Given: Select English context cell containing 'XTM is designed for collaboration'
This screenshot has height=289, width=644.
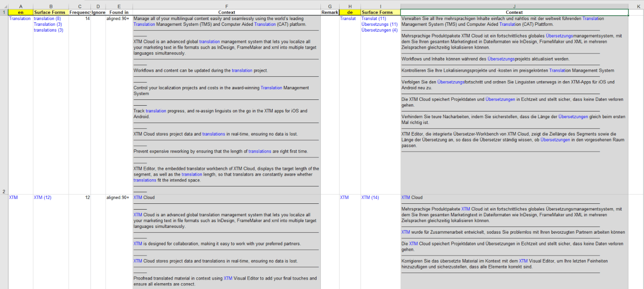Looking at the screenshot, I should click(x=226, y=242).
